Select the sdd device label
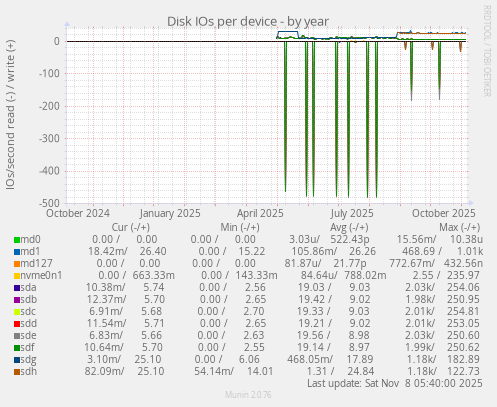The height and width of the screenshot is (407, 497). 29,323
